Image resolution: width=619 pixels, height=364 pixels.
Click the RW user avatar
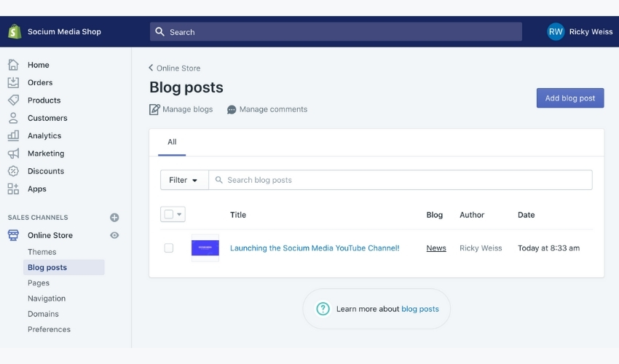556,31
